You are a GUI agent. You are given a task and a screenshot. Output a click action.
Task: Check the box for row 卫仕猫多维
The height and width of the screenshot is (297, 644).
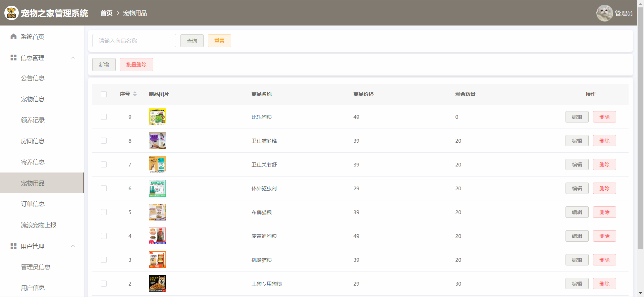click(x=104, y=141)
